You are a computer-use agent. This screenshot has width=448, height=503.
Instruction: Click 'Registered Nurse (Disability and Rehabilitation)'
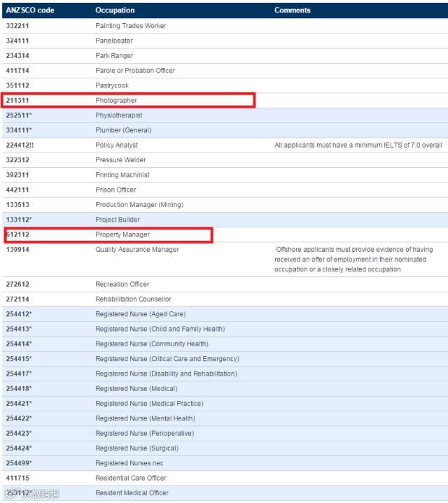coord(166,374)
